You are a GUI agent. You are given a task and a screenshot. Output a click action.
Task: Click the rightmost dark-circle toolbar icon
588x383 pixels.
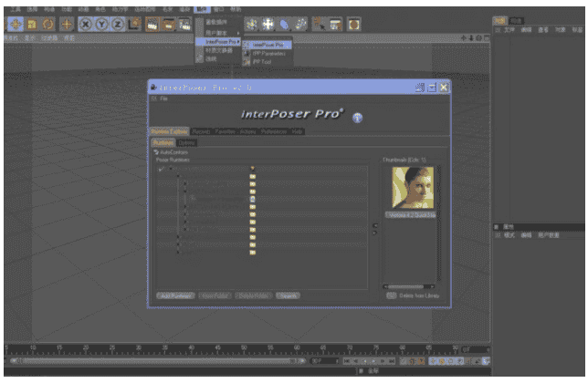click(x=353, y=25)
